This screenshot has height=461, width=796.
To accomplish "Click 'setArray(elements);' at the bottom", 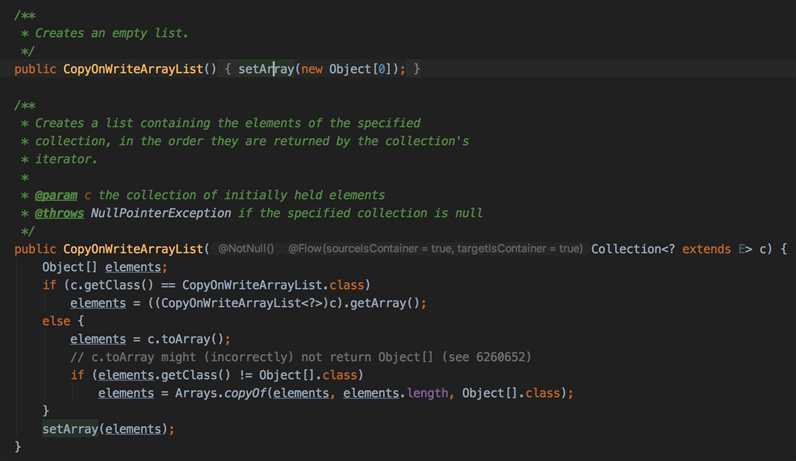I will pos(108,429).
